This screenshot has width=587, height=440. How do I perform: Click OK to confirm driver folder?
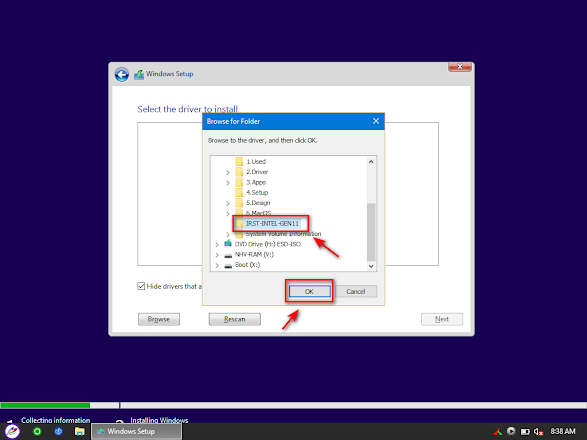coord(309,291)
